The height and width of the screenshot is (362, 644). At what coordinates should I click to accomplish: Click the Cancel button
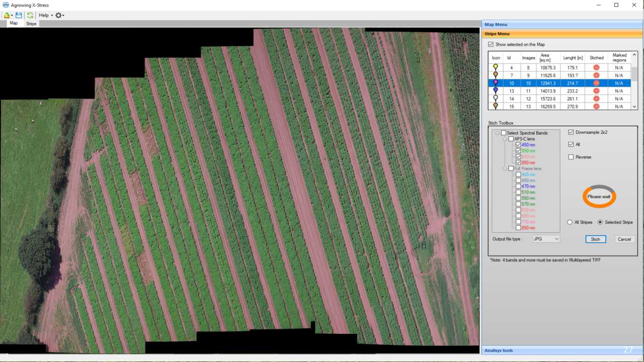[624, 239]
